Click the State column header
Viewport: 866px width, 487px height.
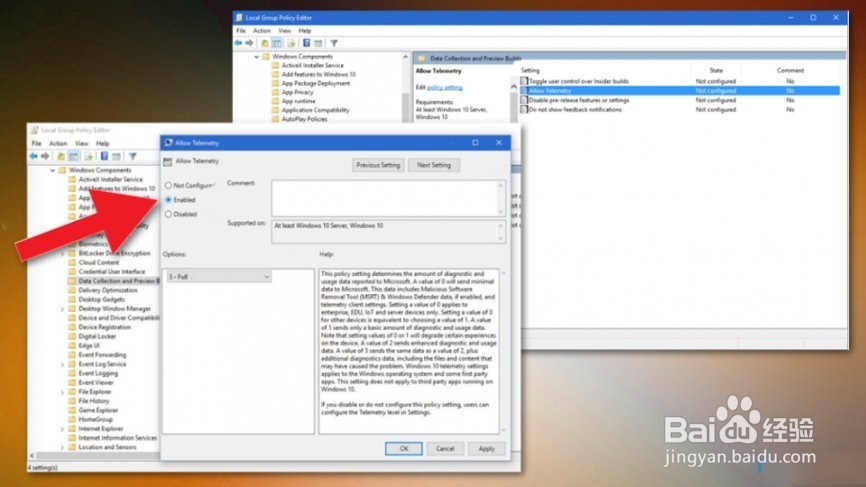(716, 71)
